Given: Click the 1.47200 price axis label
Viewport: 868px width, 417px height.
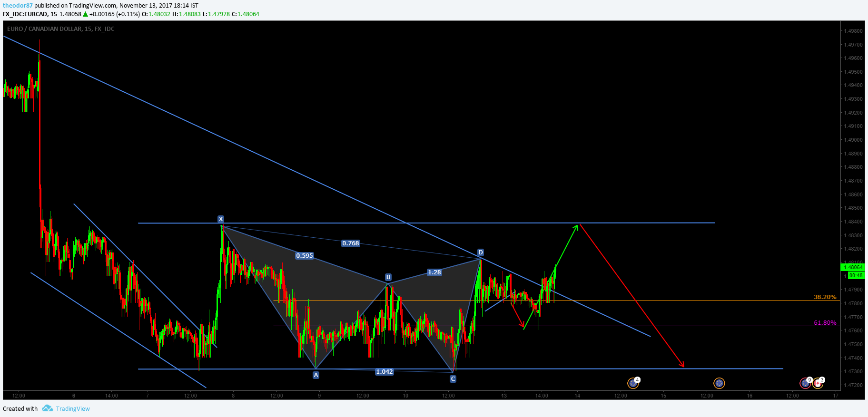Looking at the screenshot, I should [853, 386].
